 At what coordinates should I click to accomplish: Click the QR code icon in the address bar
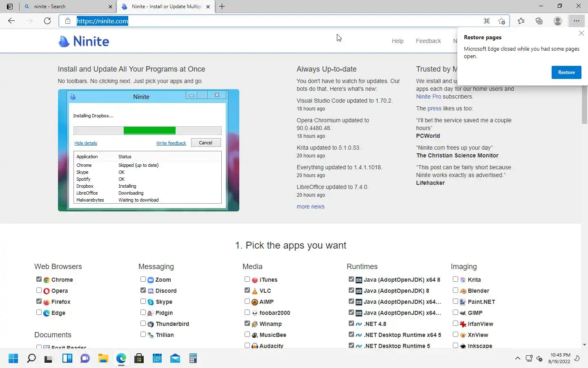(487, 21)
